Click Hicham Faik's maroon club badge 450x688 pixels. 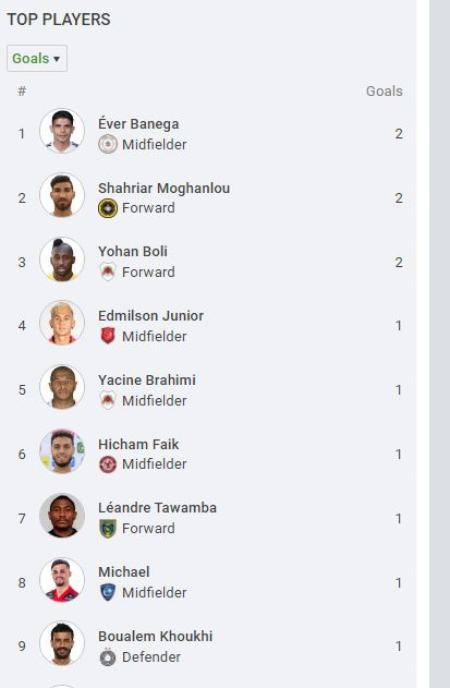(x=107, y=464)
